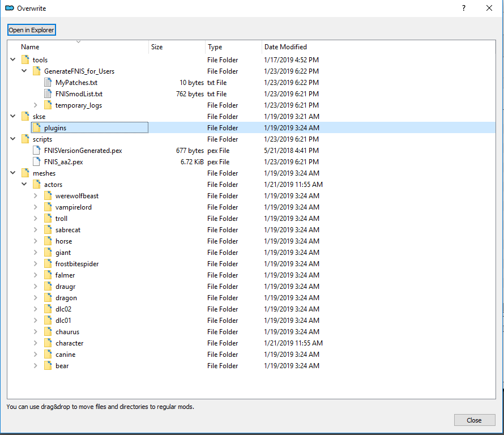Expand the temporary_logs folder
Viewport: 504px width, 435px height.
35,105
